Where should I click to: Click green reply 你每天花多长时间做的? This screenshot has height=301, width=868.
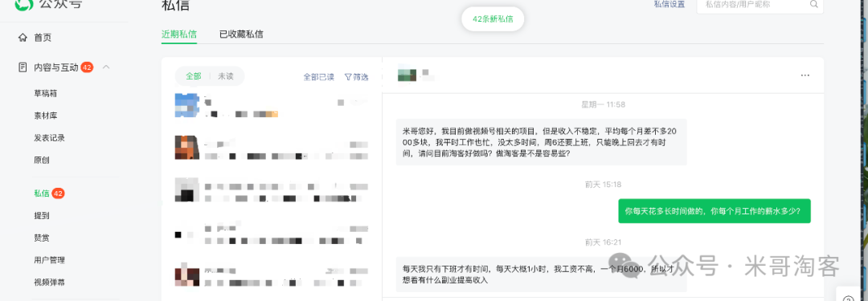pyautogui.click(x=714, y=211)
